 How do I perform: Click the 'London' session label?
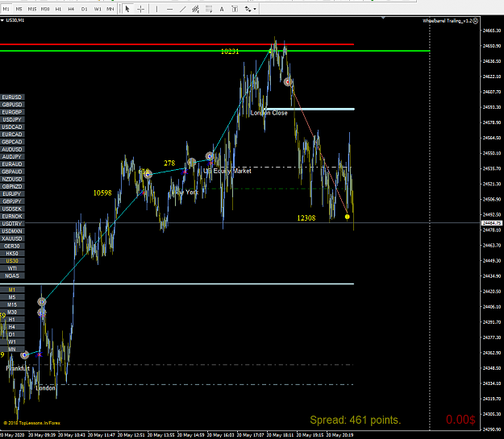click(x=45, y=388)
